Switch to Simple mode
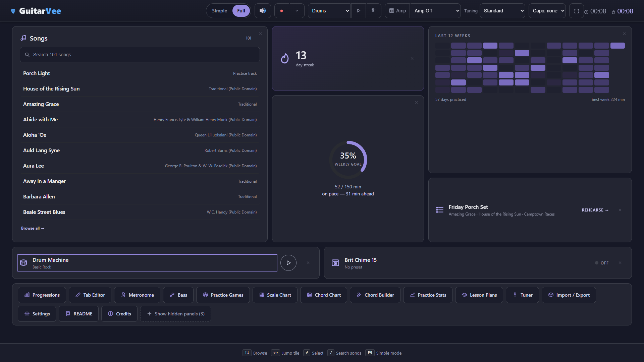The width and height of the screenshot is (644, 362). 219,11
